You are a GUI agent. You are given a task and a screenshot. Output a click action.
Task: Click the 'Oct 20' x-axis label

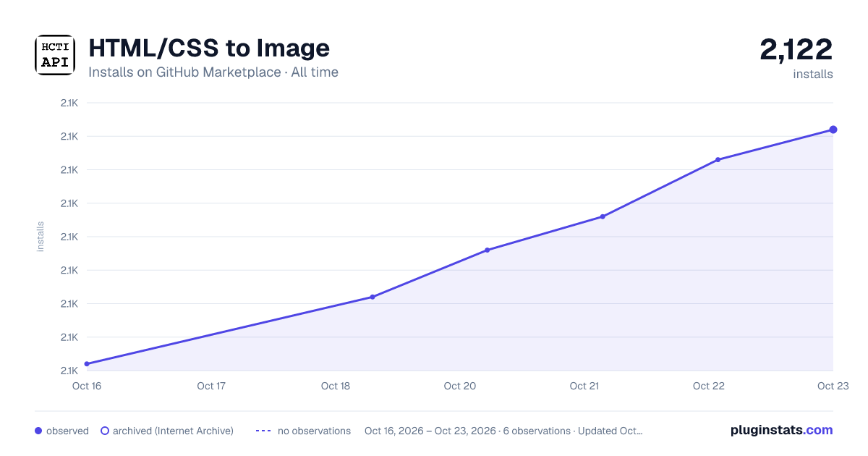tap(460, 386)
